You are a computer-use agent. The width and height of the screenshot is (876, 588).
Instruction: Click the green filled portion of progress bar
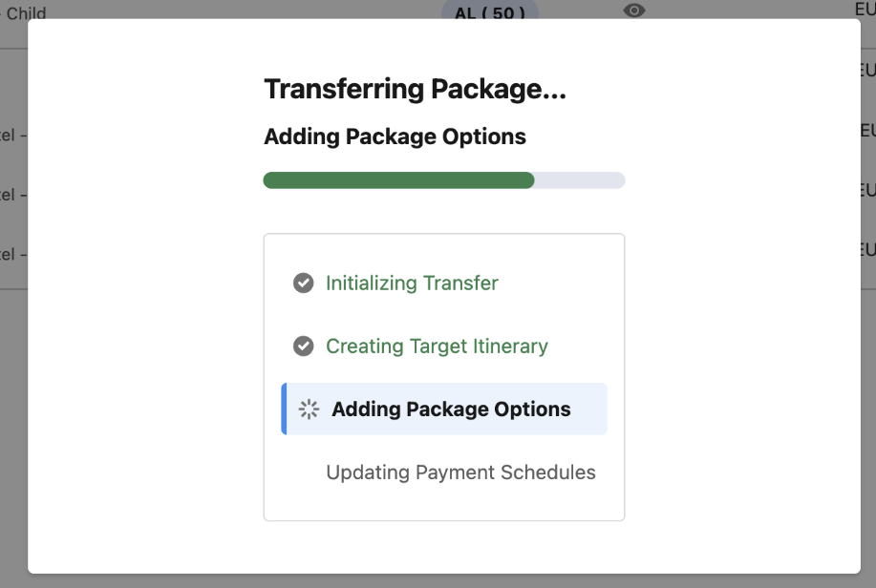[x=398, y=180]
